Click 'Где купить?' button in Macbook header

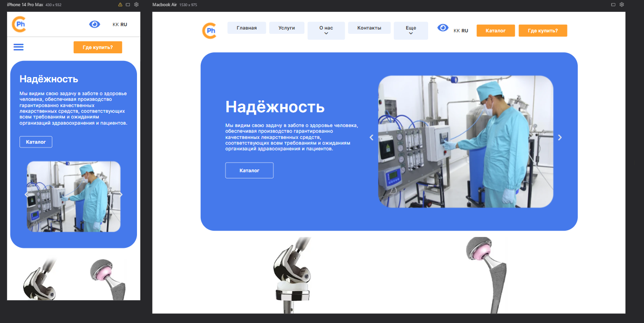pos(543,30)
